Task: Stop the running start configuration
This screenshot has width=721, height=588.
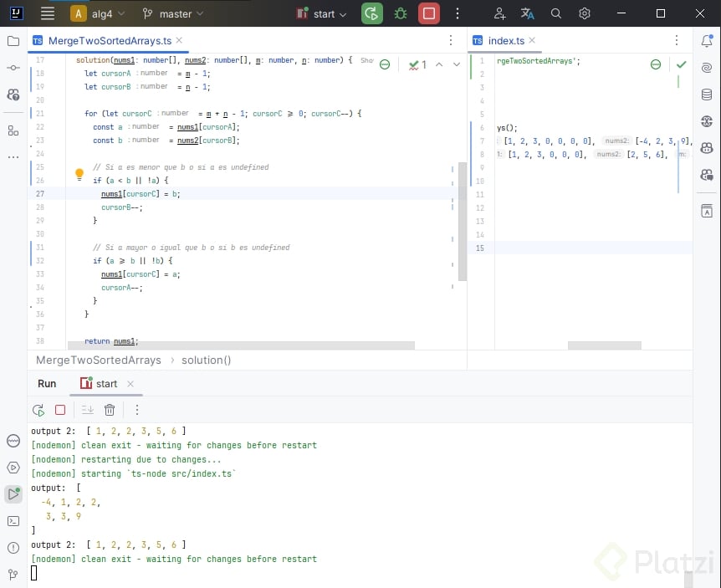Action: point(429,13)
